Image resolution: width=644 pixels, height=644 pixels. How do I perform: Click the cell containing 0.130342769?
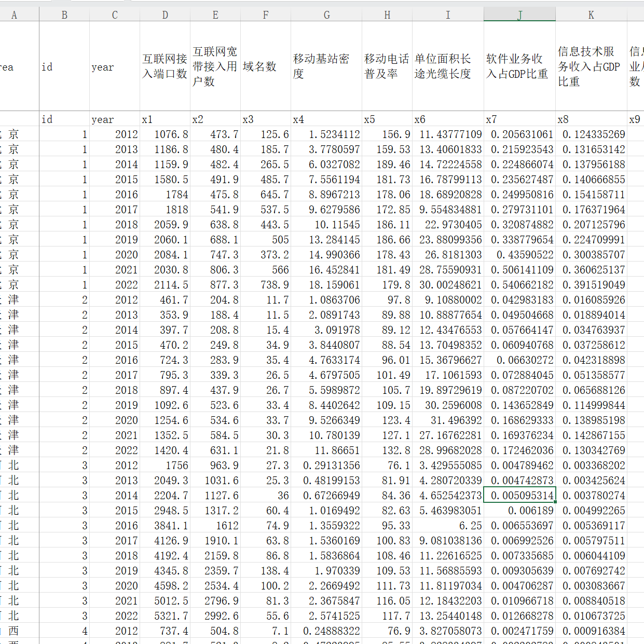click(591, 450)
